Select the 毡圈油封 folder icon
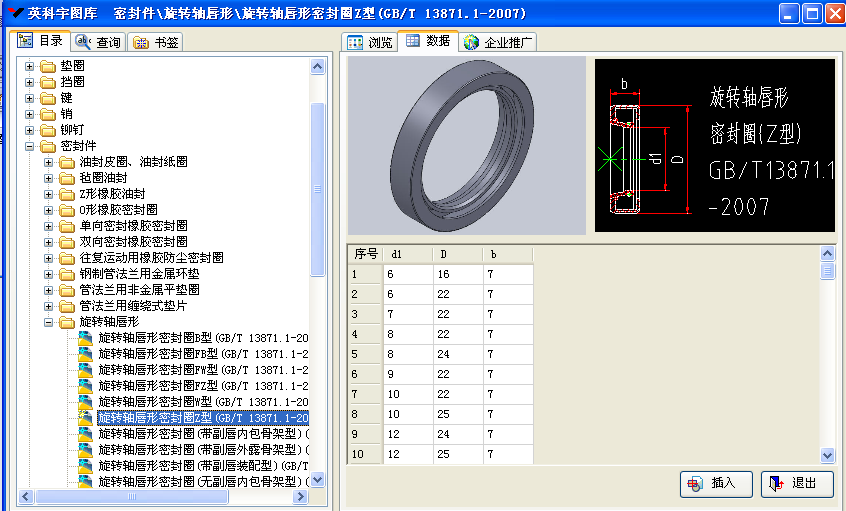The width and height of the screenshot is (846, 511). (x=67, y=178)
